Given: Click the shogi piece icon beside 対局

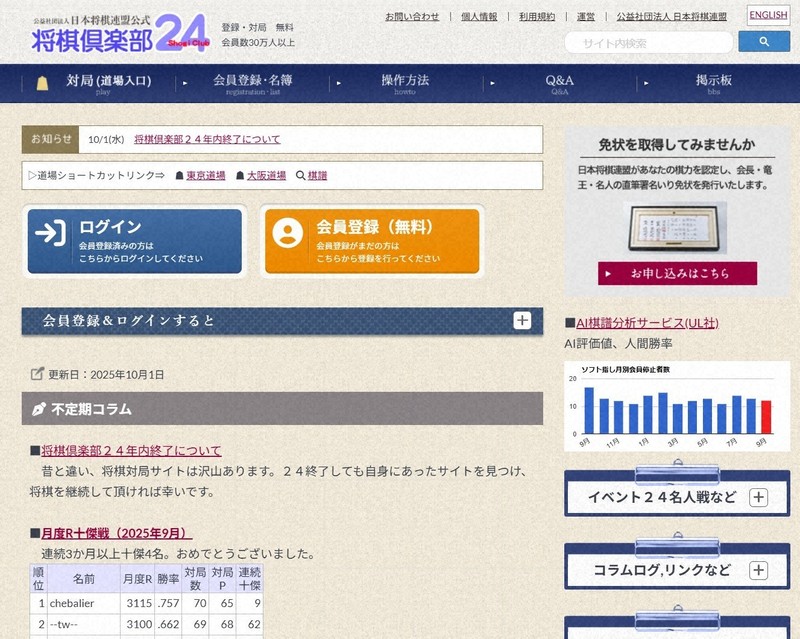Looking at the screenshot, I should coord(42,83).
